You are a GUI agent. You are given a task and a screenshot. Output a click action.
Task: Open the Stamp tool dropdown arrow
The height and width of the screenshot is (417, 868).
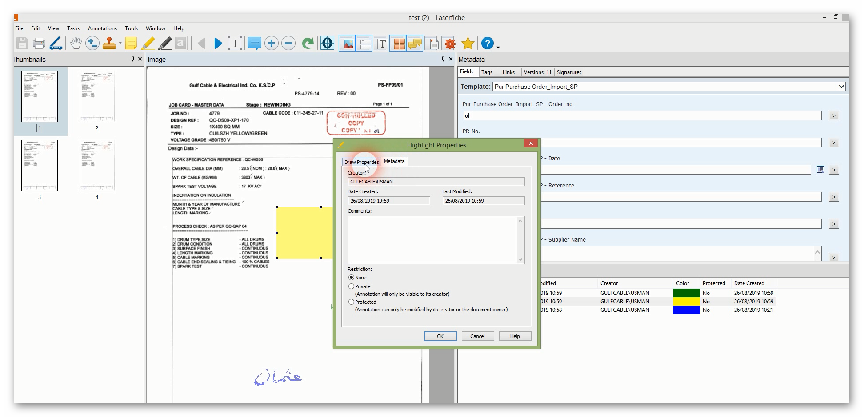[120, 44]
